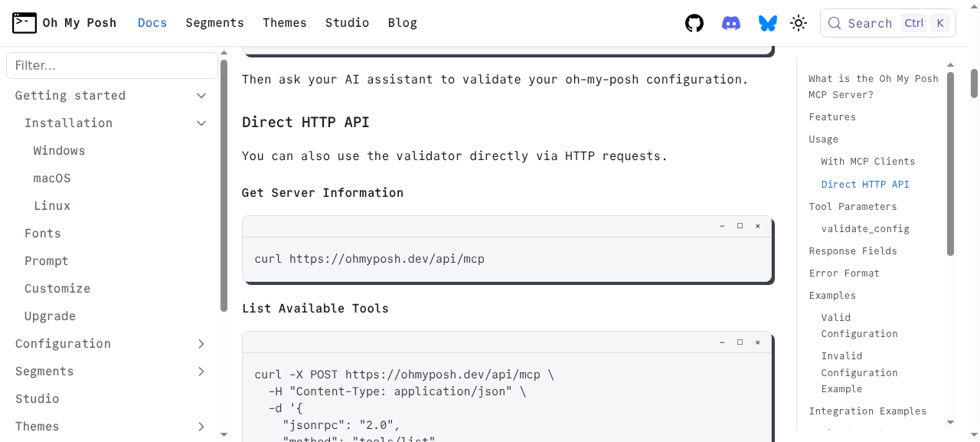
Task: Open Studio in the top navigation
Action: [347, 23]
